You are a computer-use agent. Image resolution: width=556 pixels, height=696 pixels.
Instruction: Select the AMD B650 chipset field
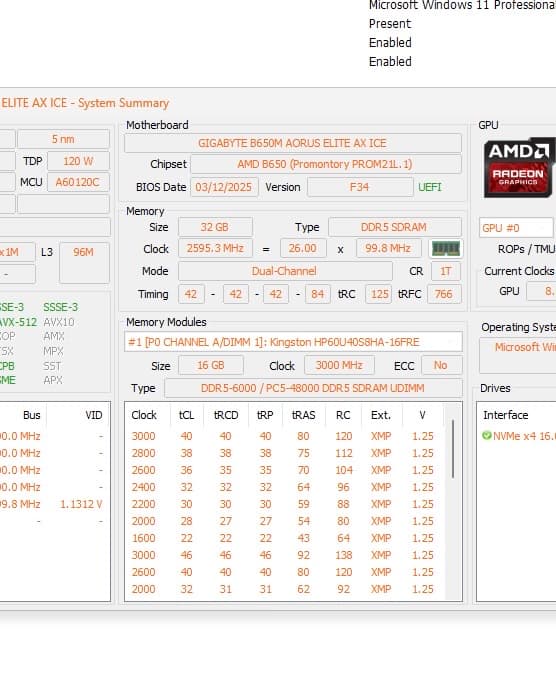pyautogui.click(x=325, y=164)
